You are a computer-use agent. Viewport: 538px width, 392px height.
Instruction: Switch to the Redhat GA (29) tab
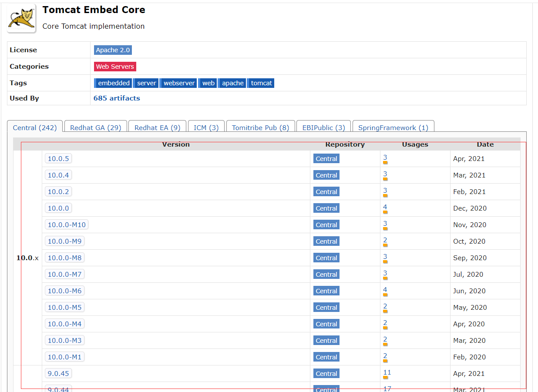[x=96, y=127]
